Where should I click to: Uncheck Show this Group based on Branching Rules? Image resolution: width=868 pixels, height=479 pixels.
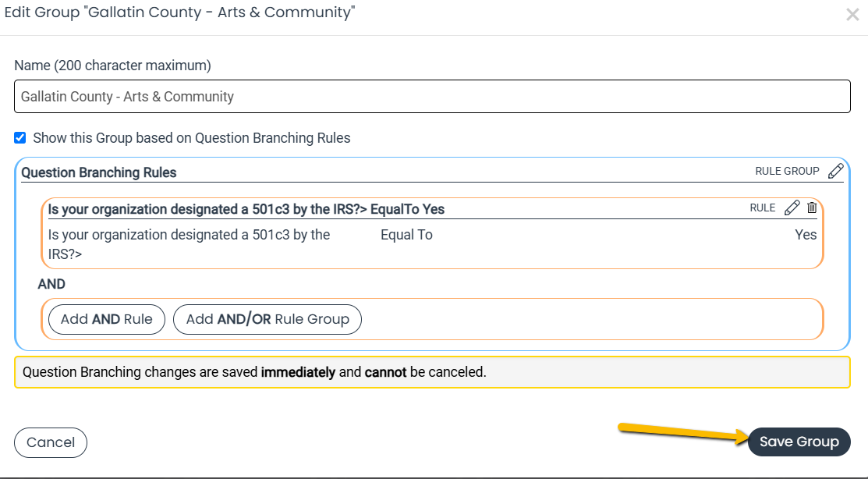20,138
